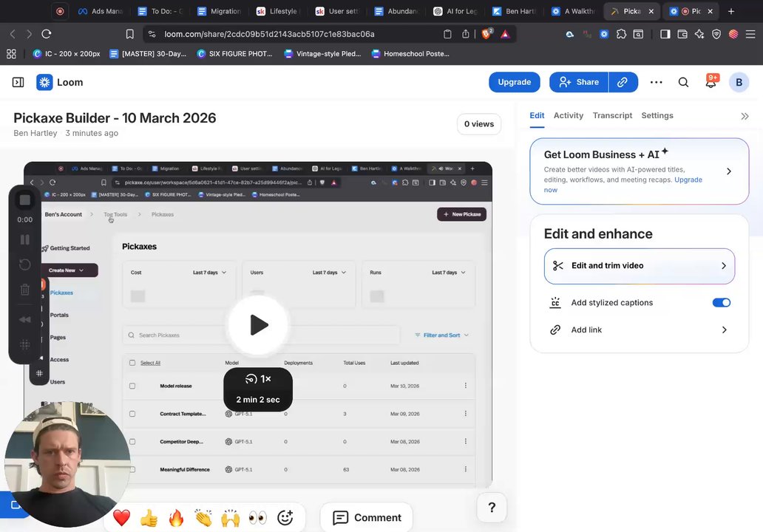Open the [MASTER] 30-Day... bookmark
This screenshot has height=532, width=763.
[x=148, y=54]
